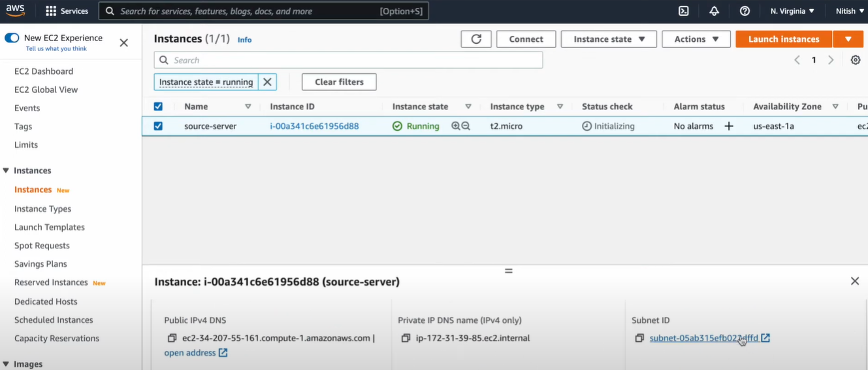
Task: Focus the instances filter search field
Action: [x=348, y=60]
